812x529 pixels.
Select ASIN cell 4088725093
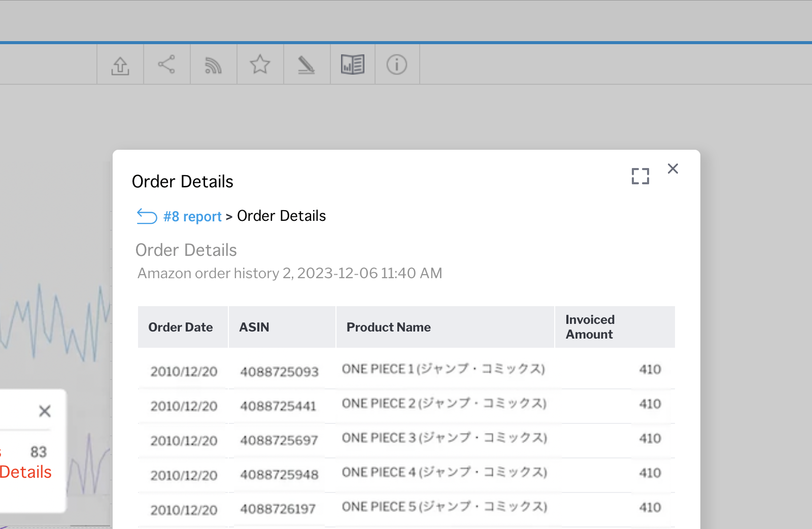click(280, 372)
